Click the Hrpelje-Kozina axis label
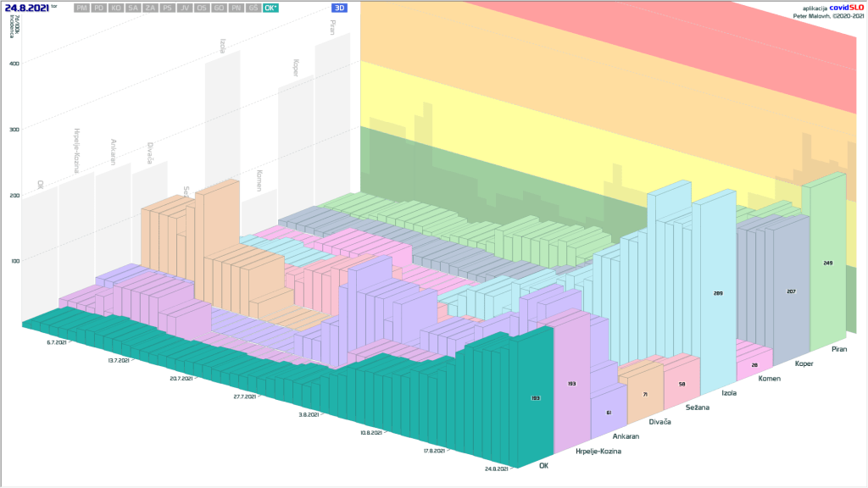The image size is (868, 488). click(x=598, y=452)
